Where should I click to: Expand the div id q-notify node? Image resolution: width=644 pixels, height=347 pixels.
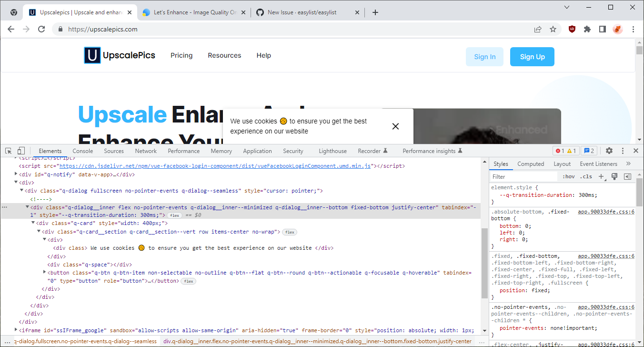click(x=16, y=174)
